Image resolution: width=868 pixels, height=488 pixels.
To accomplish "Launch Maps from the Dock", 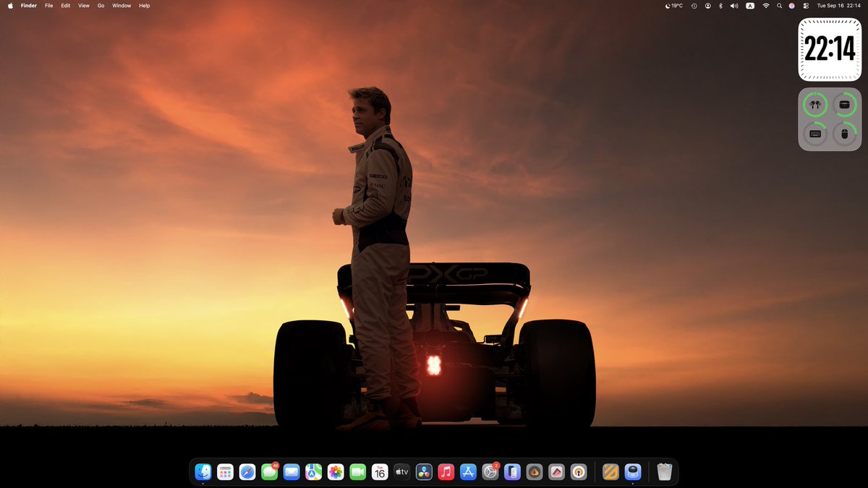I will point(313,472).
